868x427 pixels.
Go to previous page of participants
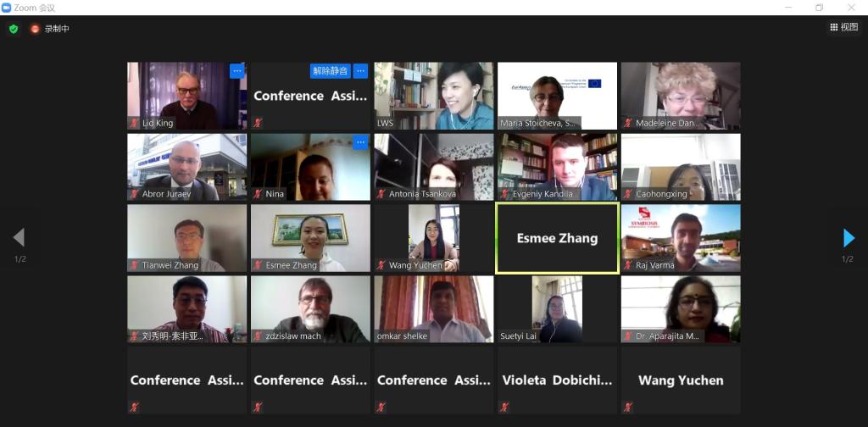(19, 238)
